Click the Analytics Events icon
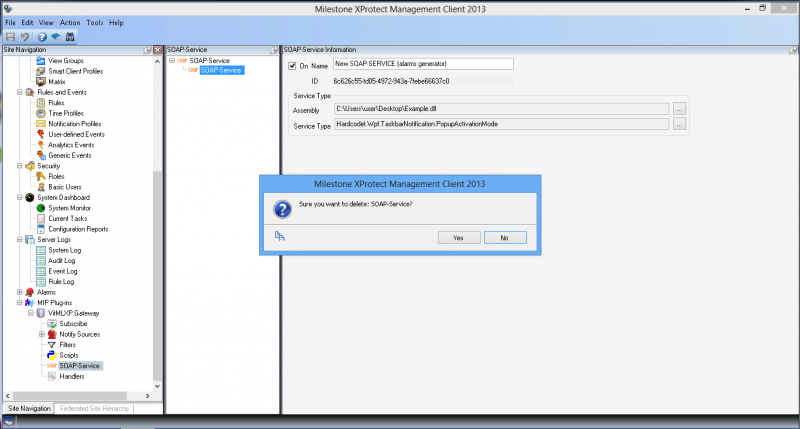This screenshot has height=429, width=800. tap(41, 145)
